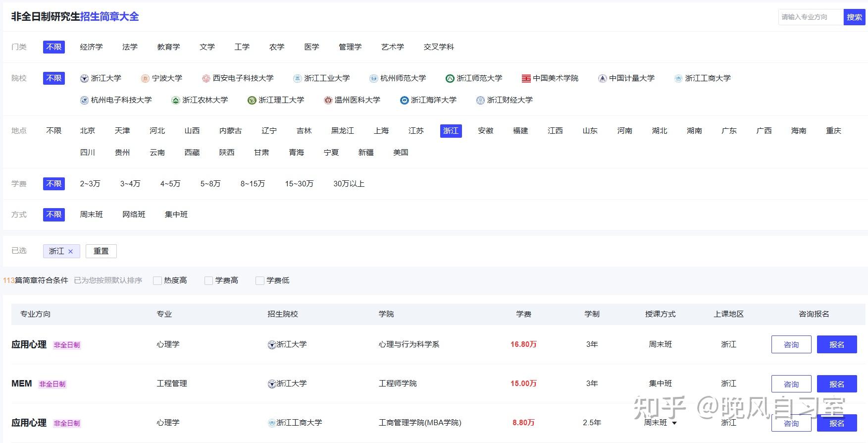868x443 pixels.
Task: Click 浙江大学 logo in MEM row
Action: click(x=272, y=384)
